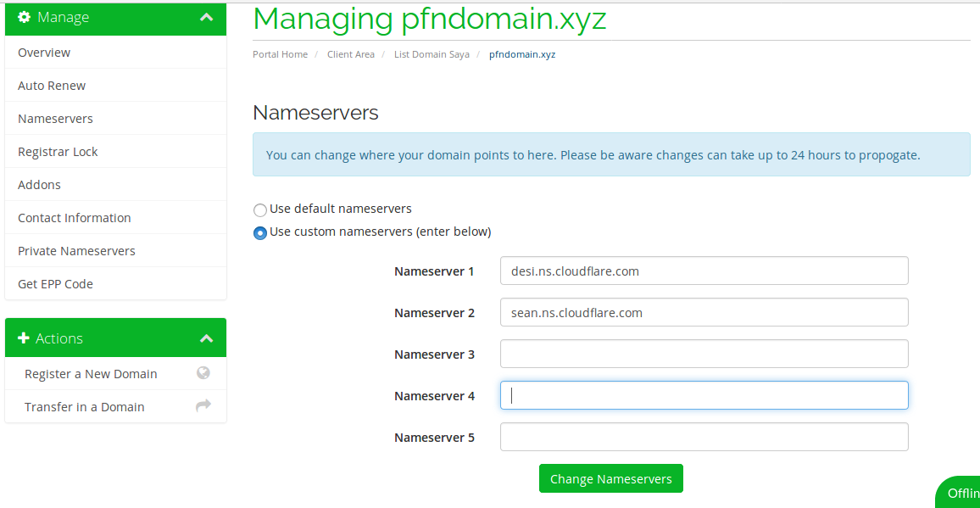Click the Change Nameservers button
This screenshot has width=980, height=508.
[610, 478]
